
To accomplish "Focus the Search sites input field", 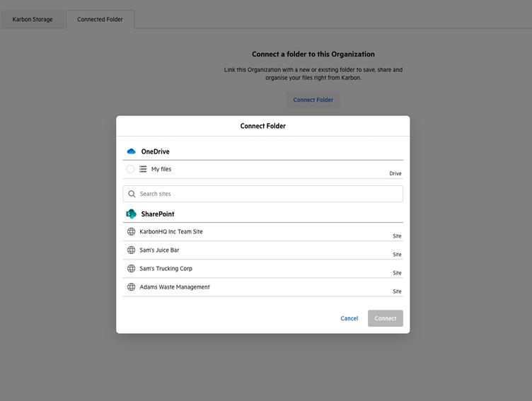I will click(x=269, y=194).
